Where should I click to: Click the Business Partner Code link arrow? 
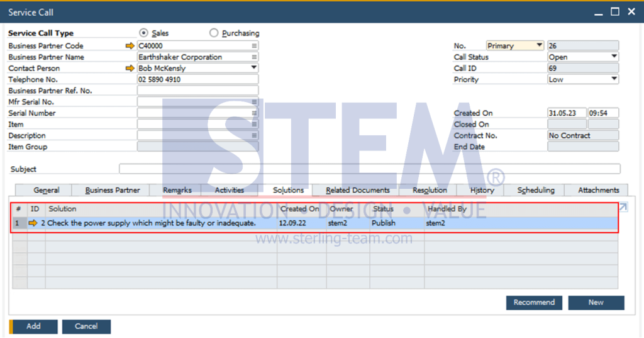[130, 46]
